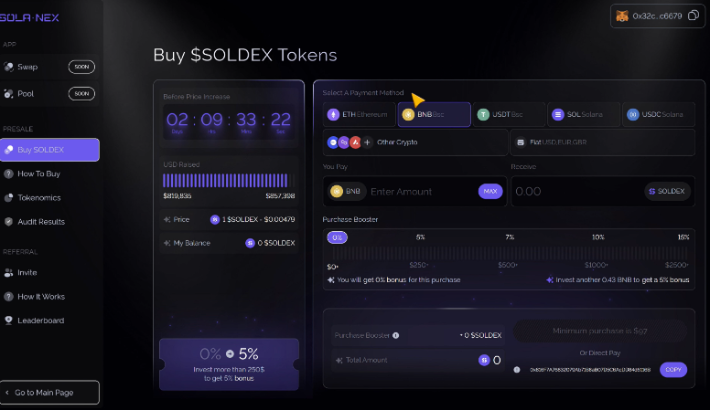Select ETH Ethereum payment method
This screenshot has width=710, height=410.
[x=358, y=115]
